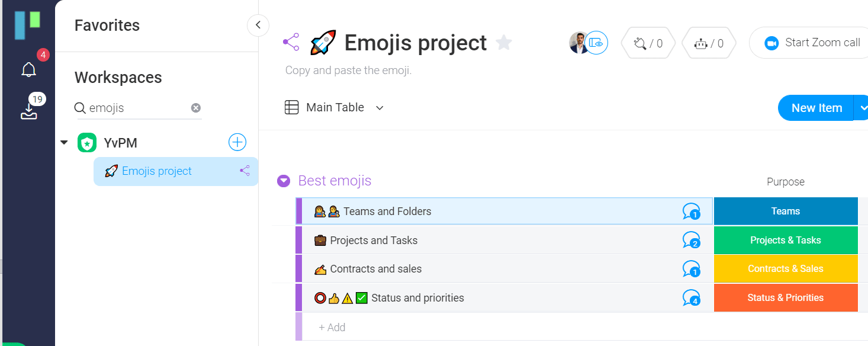The height and width of the screenshot is (346, 868).
Task: Open the Main Table view dropdown
Action: coord(380,107)
